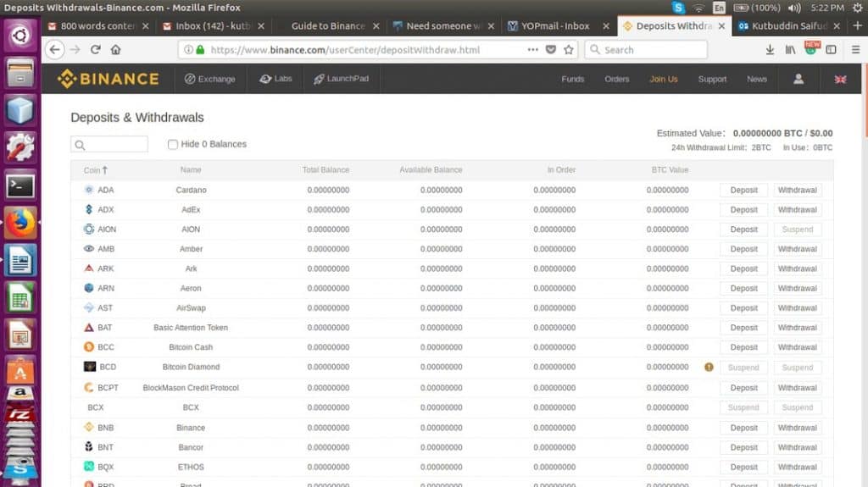Click the Join Us link
Viewport: 868px width, 487px height.
coord(663,79)
